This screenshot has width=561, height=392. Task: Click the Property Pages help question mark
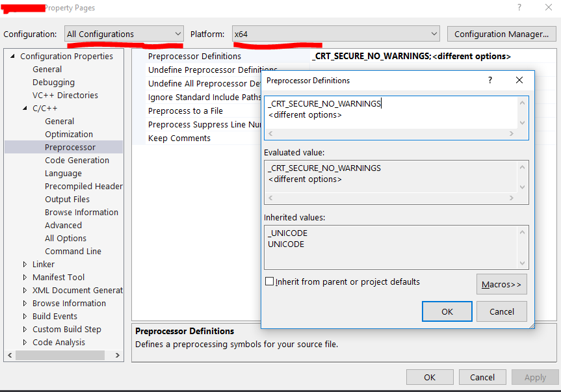[519, 8]
